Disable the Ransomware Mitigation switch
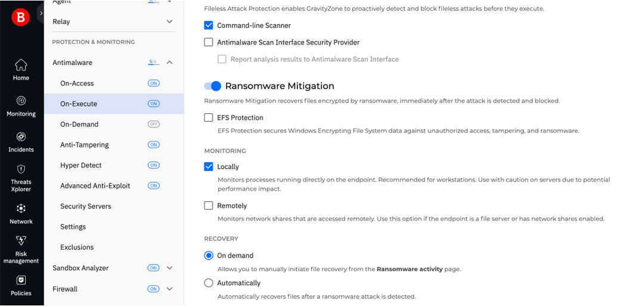Viewport: 644px width, 306px height. [212, 86]
